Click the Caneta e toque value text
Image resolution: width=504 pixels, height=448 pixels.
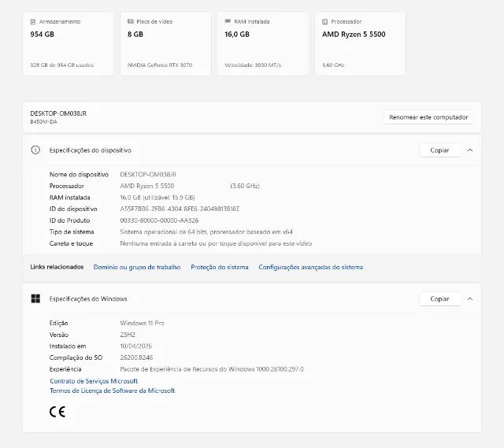tap(216, 243)
